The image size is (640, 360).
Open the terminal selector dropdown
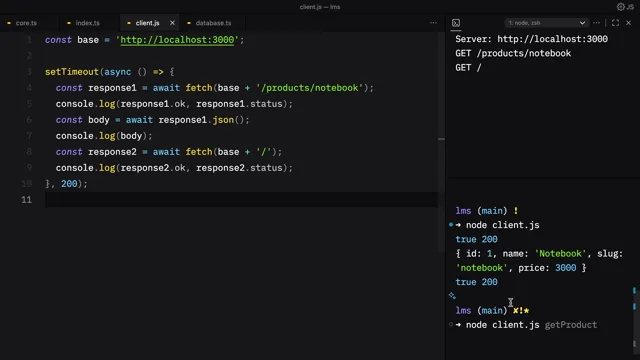pyautogui.click(x=546, y=23)
